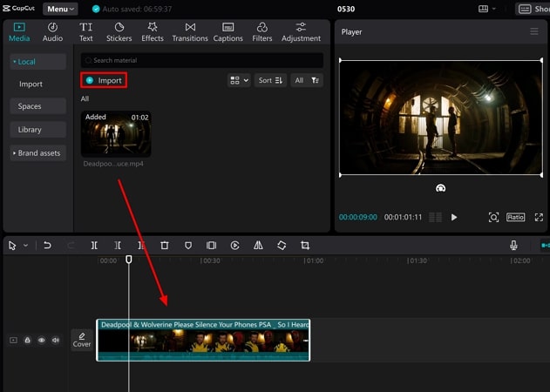Toggle the lock on the video track

pyautogui.click(x=27, y=340)
